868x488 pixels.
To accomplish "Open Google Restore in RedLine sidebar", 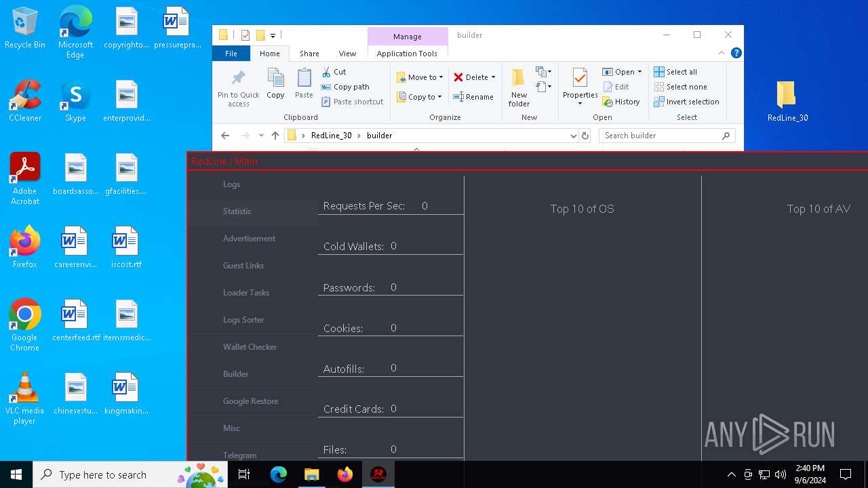I will point(252,401).
